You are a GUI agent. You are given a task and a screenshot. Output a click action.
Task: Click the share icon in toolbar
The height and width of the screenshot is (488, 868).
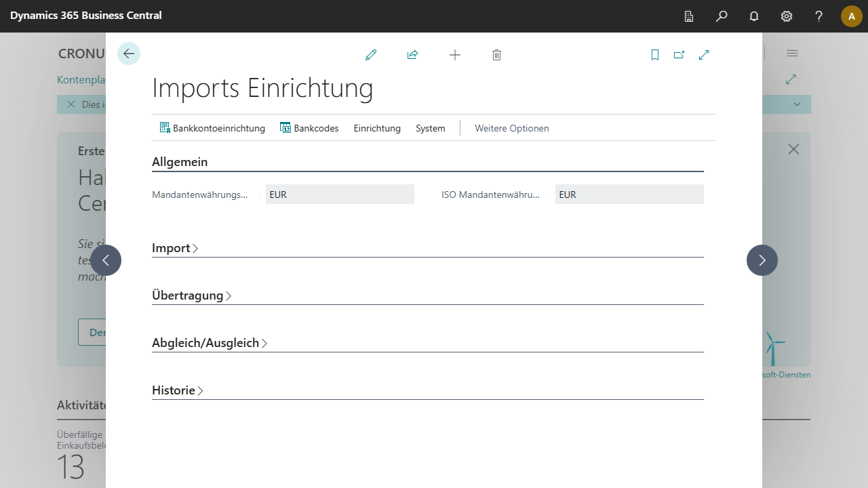(x=412, y=55)
